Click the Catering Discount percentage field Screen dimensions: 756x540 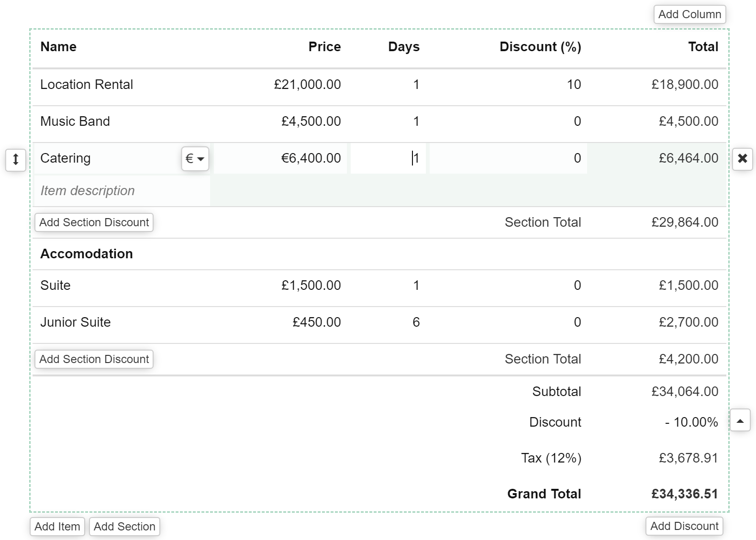[508, 158]
